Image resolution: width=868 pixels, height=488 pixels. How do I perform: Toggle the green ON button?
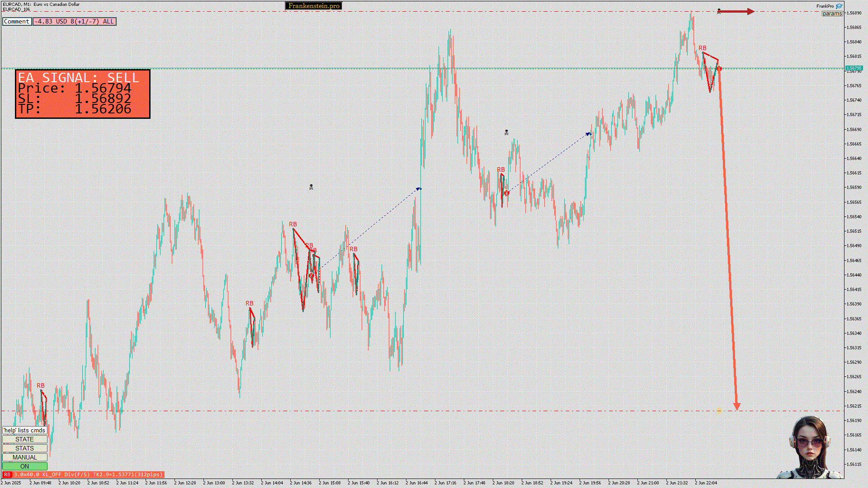click(24, 466)
